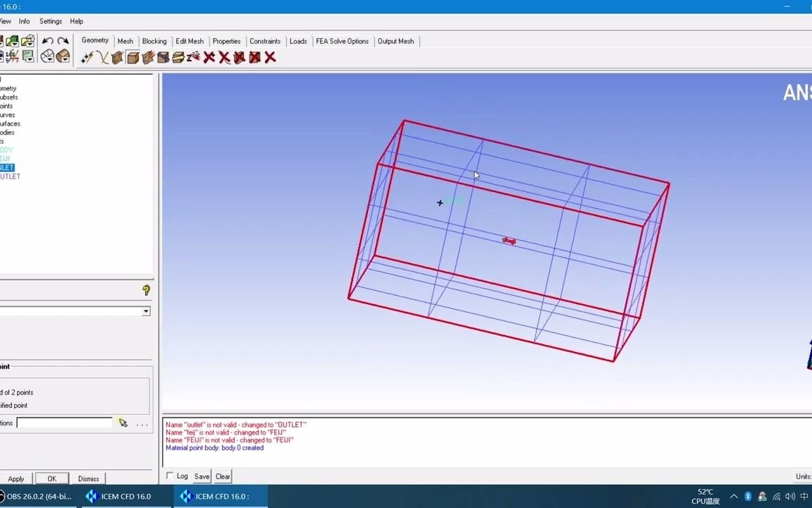Click the Redo arrow icon
Image resolution: width=812 pixels, height=508 pixels.
(63, 41)
